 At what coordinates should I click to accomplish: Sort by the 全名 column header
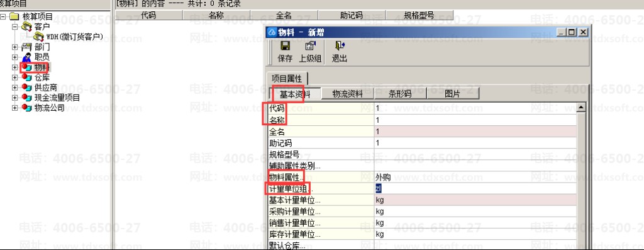[284, 15]
